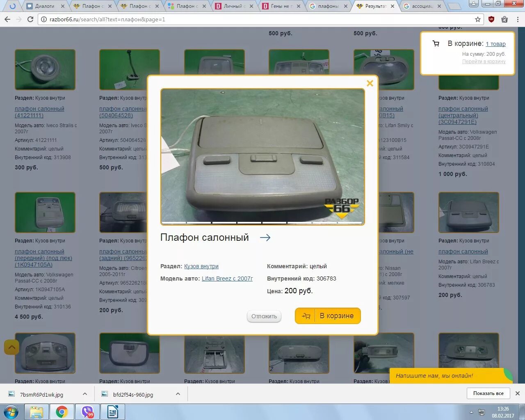This screenshot has height=420, width=525.
Task: Close the 'Диалоги' tab
Action: (63, 6)
